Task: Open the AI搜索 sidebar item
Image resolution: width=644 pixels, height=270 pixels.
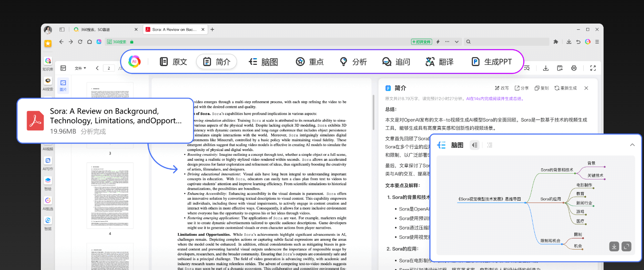Action: click(x=48, y=84)
